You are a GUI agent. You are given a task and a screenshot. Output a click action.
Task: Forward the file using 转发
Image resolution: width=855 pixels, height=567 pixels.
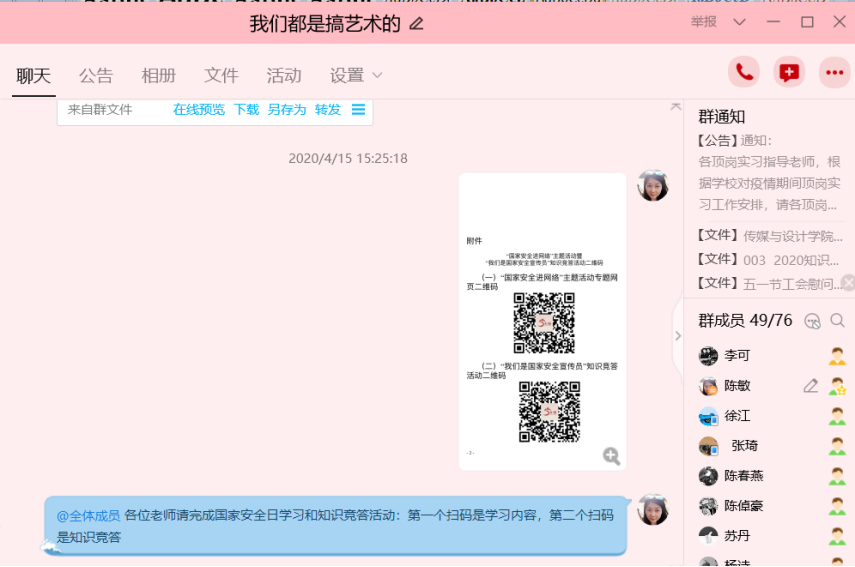(x=328, y=110)
